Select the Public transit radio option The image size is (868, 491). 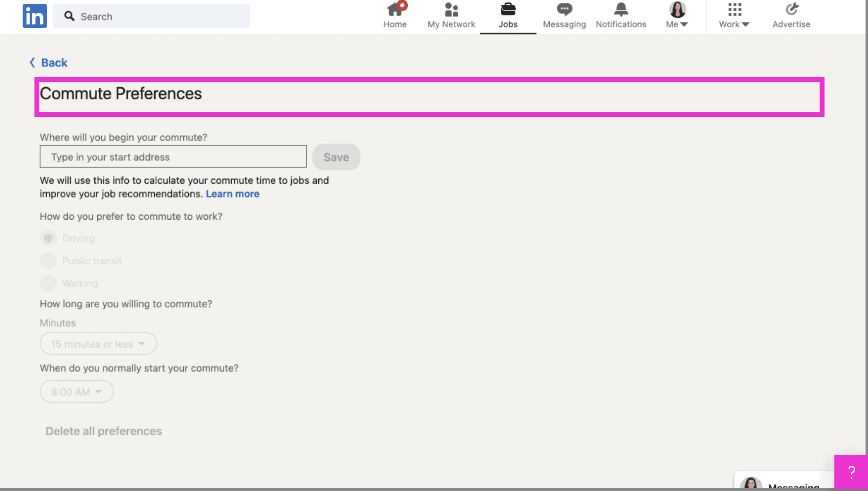click(48, 261)
